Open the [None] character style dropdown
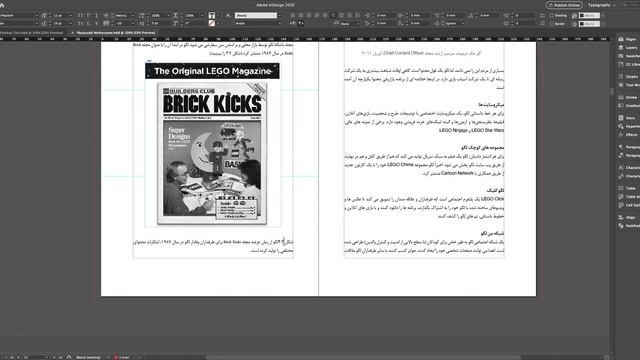The height and width of the screenshot is (360, 640). [x=279, y=16]
